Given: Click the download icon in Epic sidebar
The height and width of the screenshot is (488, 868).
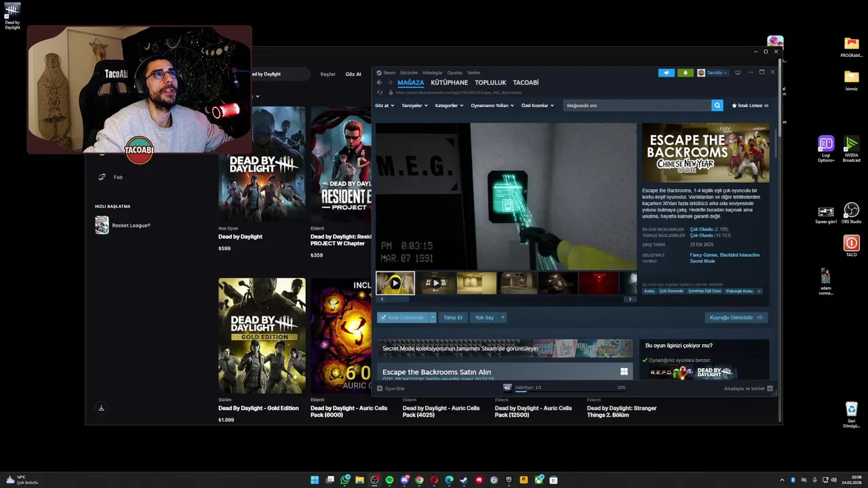Looking at the screenshot, I should 101,408.
